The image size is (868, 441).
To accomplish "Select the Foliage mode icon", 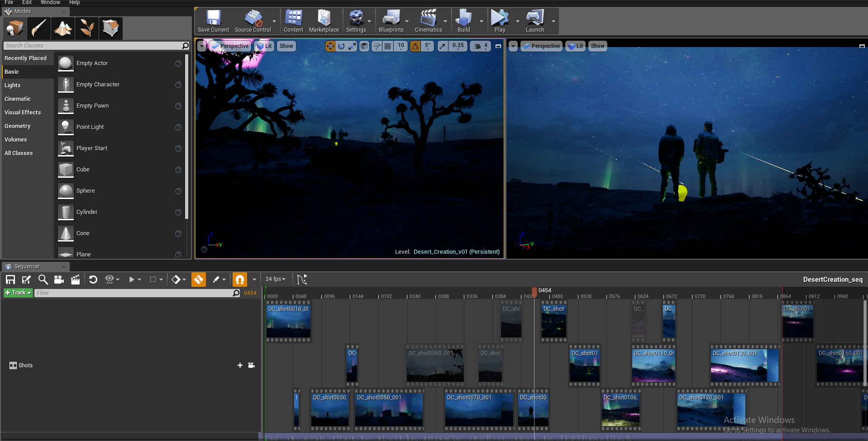I will click(x=86, y=28).
